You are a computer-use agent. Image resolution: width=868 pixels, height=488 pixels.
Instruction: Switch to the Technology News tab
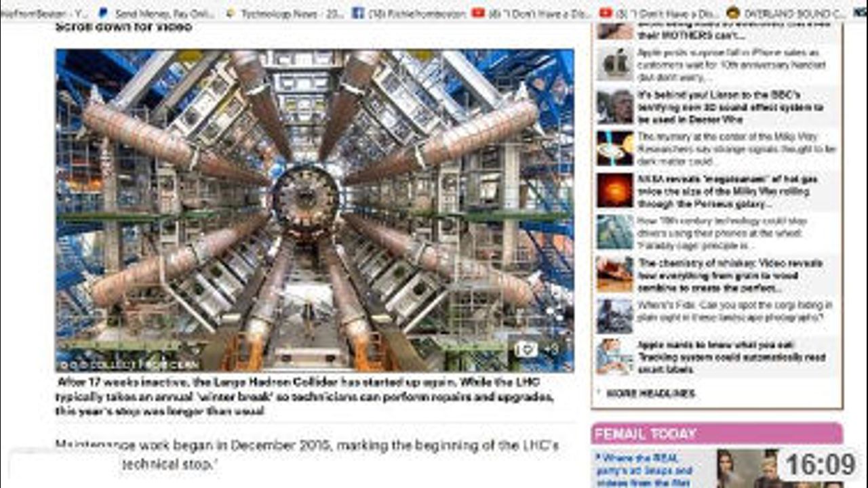coord(285,13)
